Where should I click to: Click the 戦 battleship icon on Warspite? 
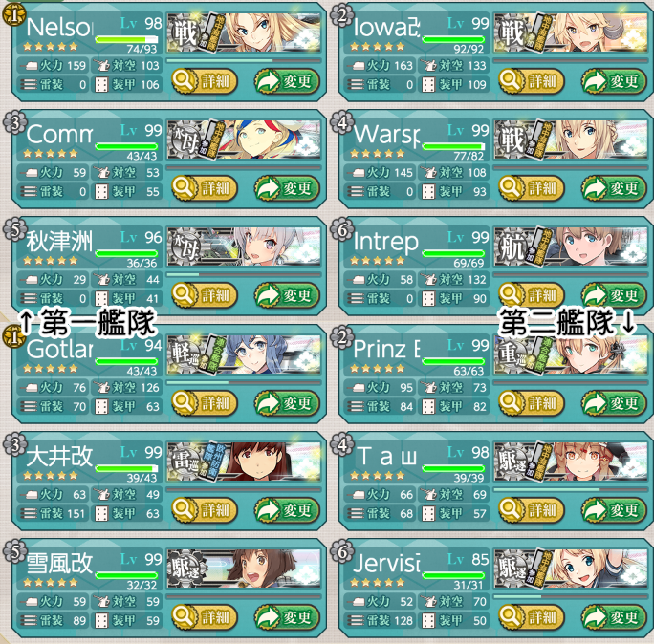pos(512,140)
